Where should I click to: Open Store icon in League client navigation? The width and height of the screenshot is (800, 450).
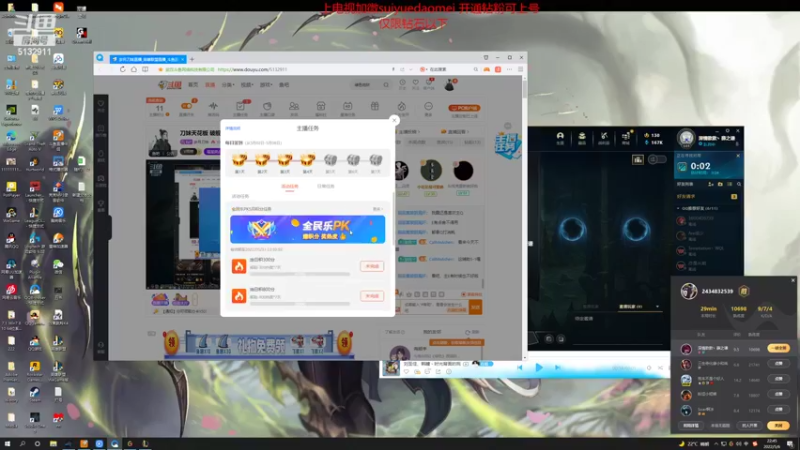point(626,136)
